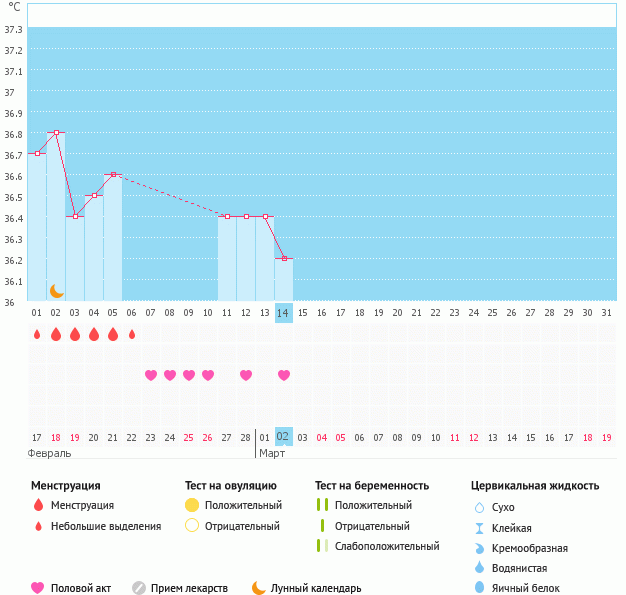Click the medication intake legend icon
626x595 pixels.
139,588
